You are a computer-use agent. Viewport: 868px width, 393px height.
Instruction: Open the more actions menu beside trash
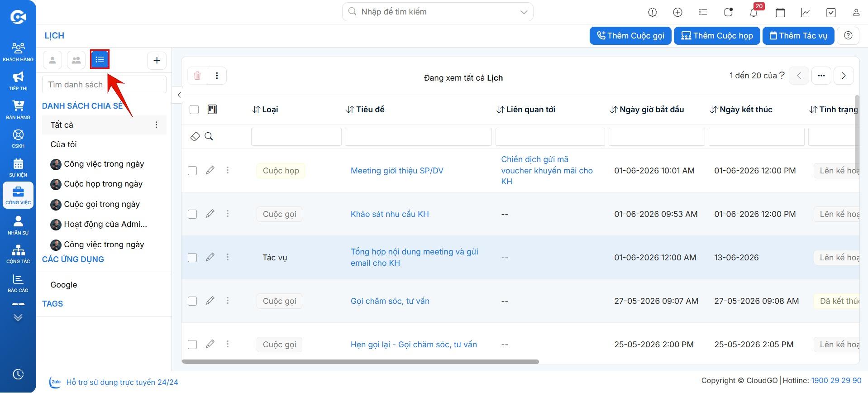(217, 76)
